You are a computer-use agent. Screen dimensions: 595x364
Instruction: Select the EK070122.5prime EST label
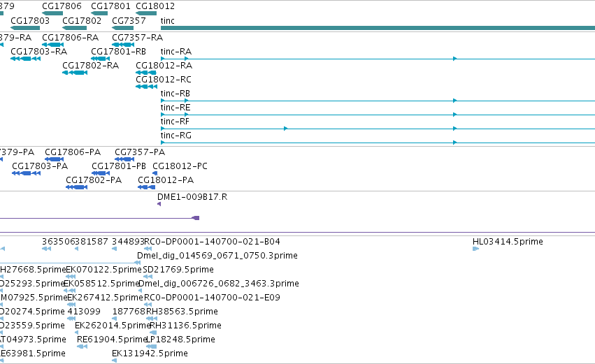(x=103, y=270)
